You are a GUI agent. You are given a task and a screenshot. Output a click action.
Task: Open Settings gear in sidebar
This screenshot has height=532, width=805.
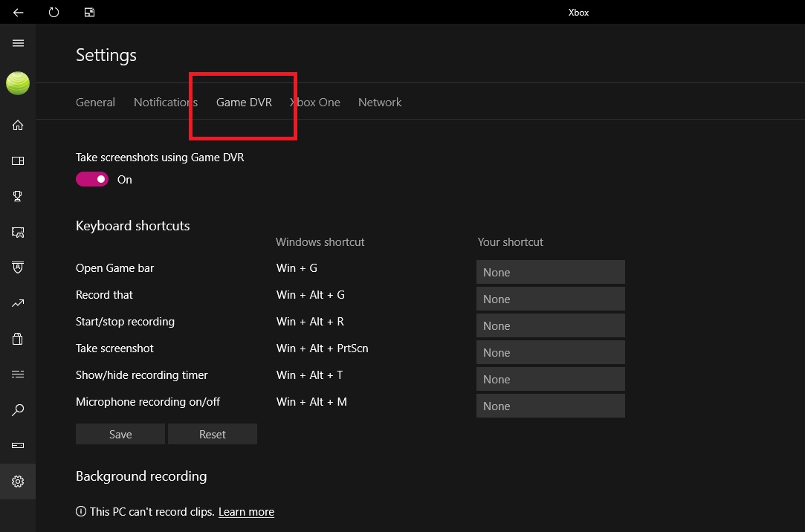(18, 481)
